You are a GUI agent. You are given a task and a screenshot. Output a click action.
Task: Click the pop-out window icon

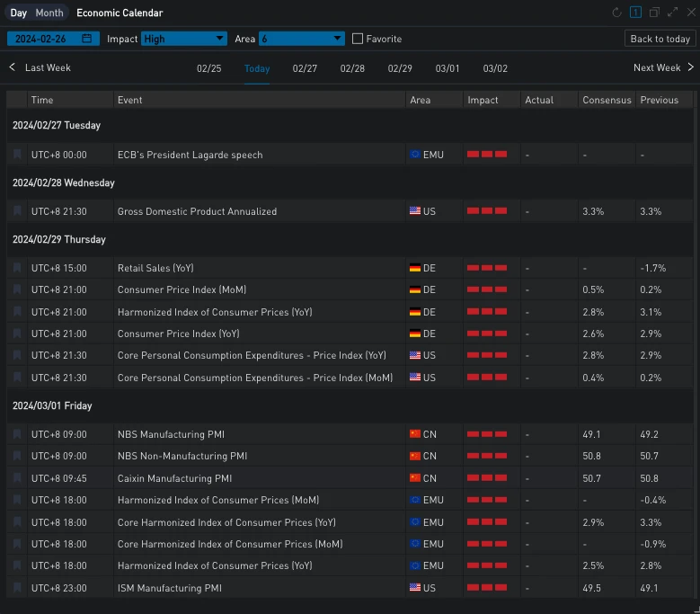coord(654,13)
